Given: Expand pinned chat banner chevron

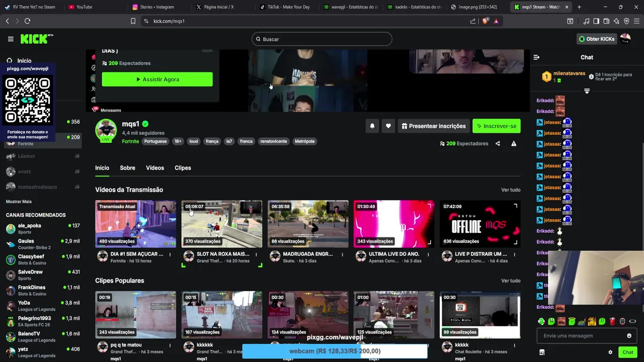Looking at the screenshot, I should (x=587, y=91).
